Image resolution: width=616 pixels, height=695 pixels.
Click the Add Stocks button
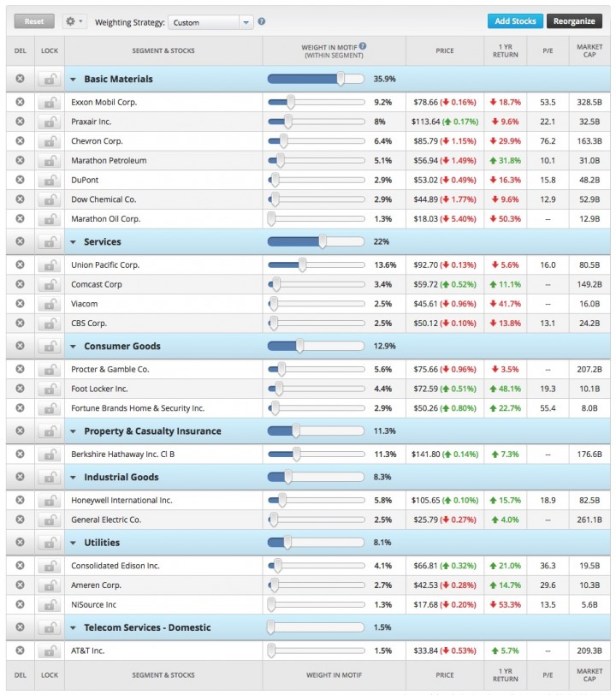point(515,21)
